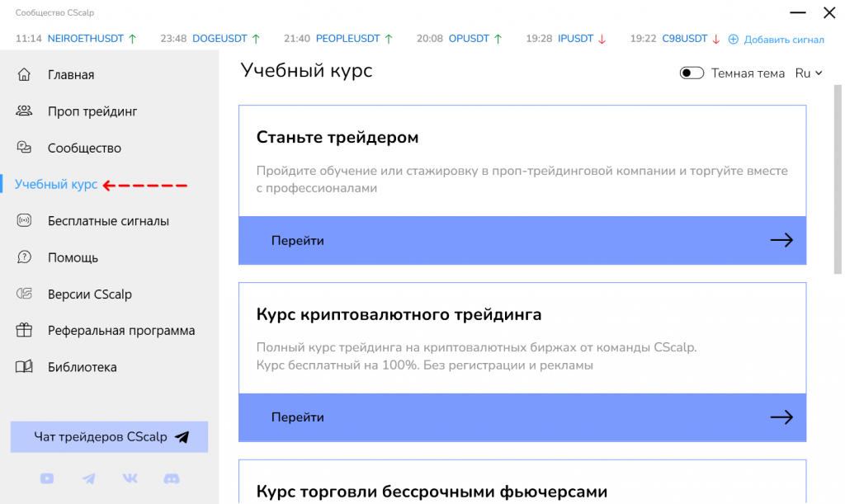The height and width of the screenshot is (504, 845).
Task: Click the vertical scrollbar on the right
Action: point(837,179)
